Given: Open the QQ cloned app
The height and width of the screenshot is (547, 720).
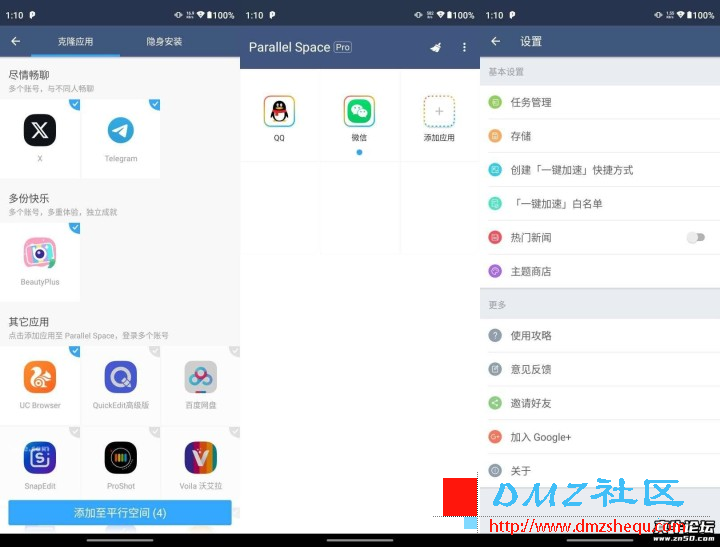Looking at the screenshot, I should (x=279, y=112).
